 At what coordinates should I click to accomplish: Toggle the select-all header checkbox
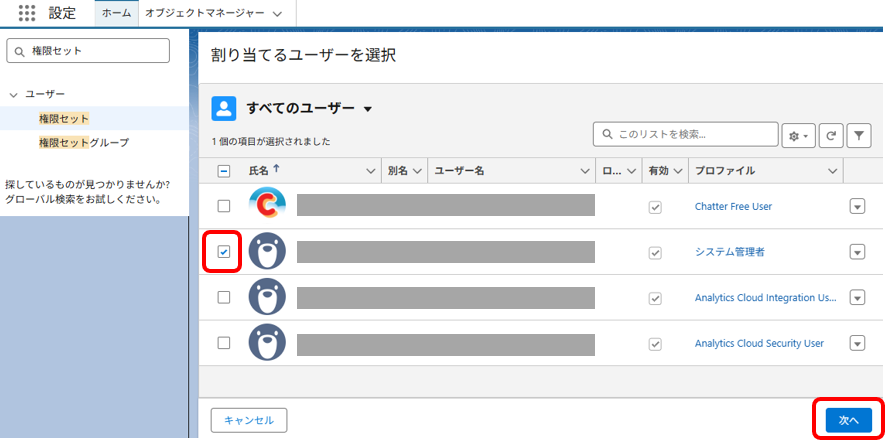pos(224,171)
